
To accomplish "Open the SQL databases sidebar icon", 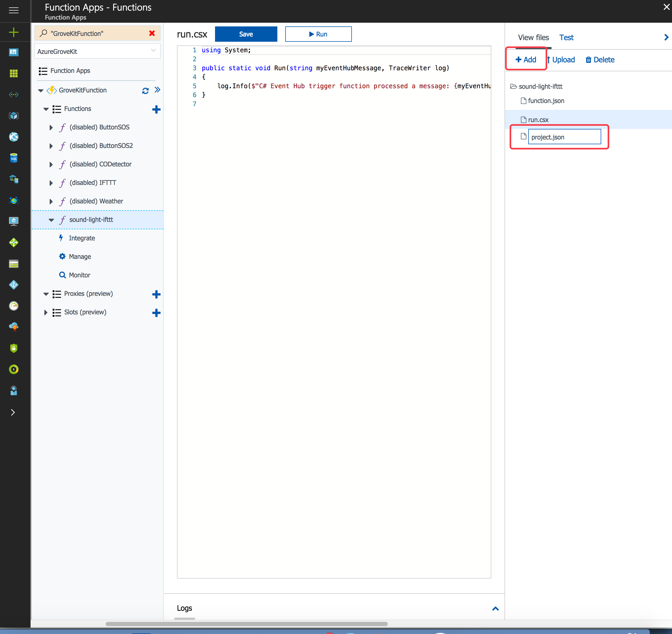I will click(x=13, y=158).
